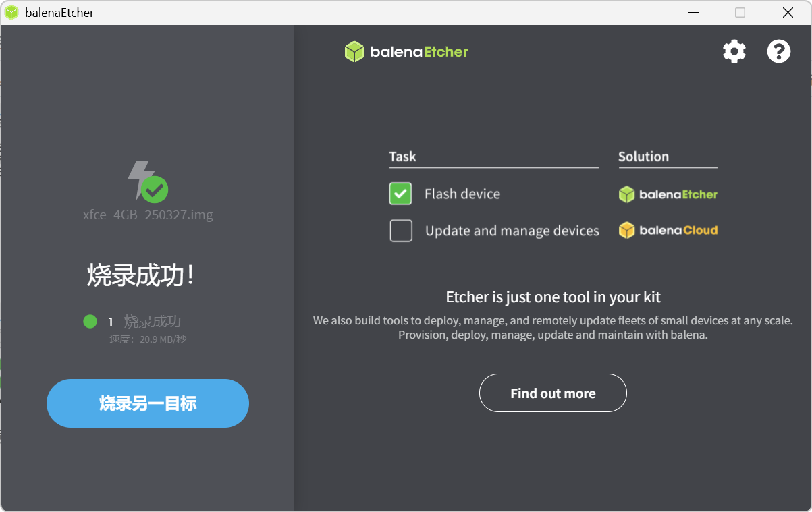The width and height of the screenshot is (812, 512).
Task: Toggle the Flash device checkbox
Action: click(x=401, y=194)
